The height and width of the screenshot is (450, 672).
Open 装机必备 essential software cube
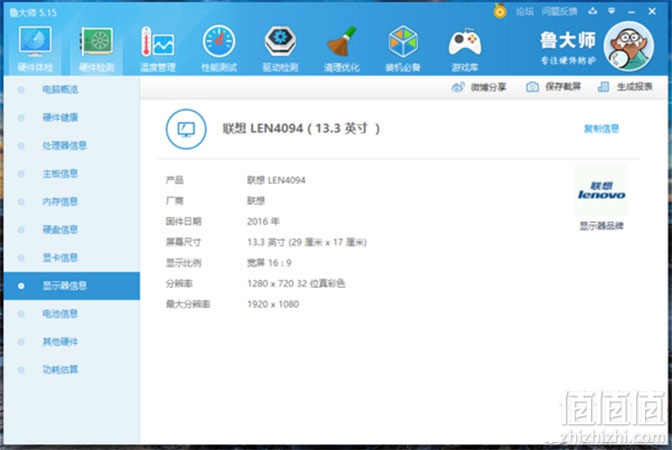coord(403,48)
